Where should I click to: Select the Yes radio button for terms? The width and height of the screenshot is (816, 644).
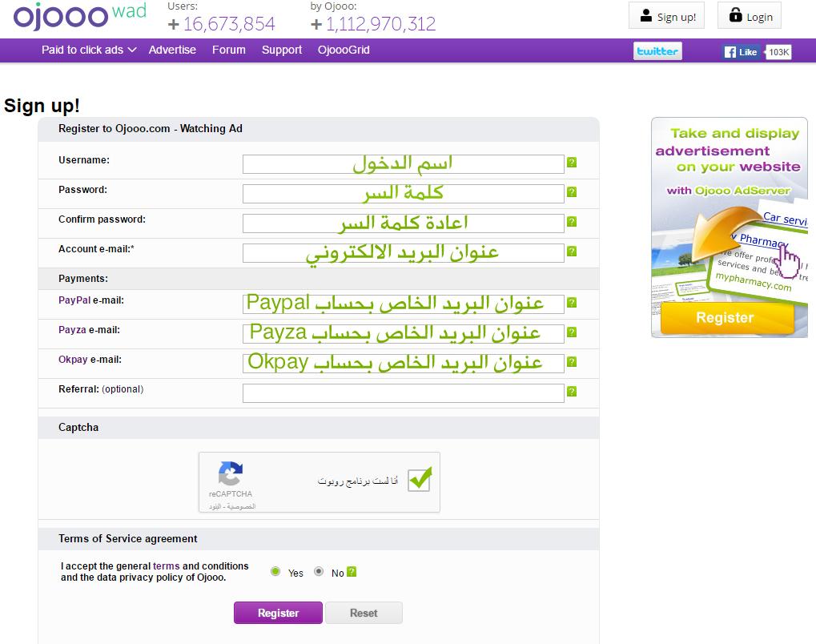275,572
